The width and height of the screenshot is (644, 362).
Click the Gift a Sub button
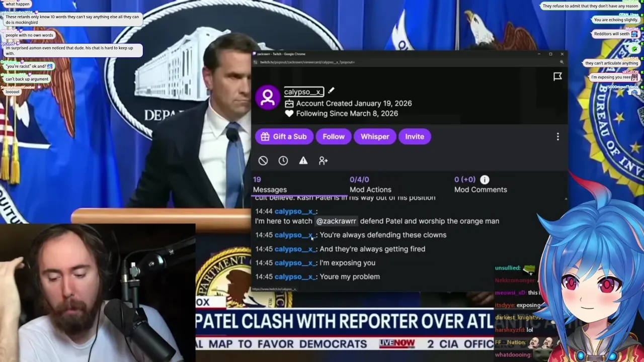[x=284, y=137]
